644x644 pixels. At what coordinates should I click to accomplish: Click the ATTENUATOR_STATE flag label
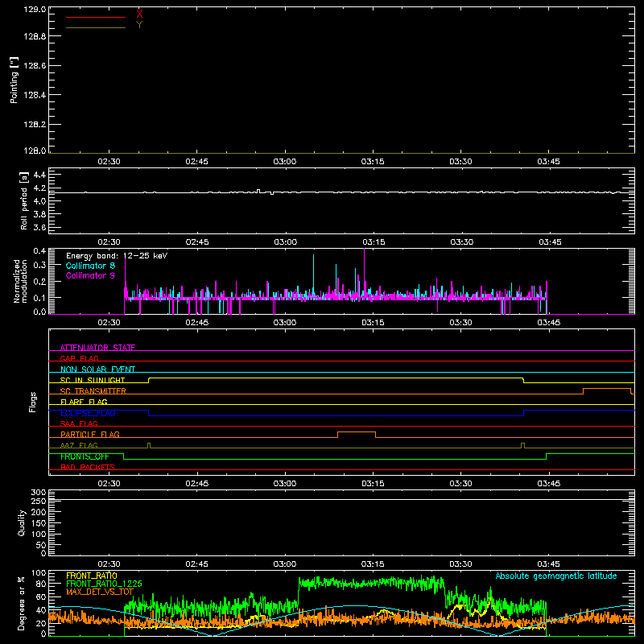pyautogui.click(x=97, y=348)
